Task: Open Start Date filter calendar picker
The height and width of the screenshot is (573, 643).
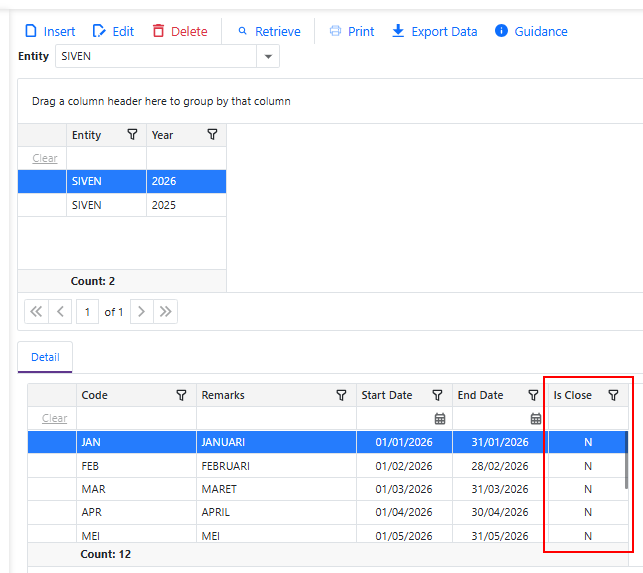Action: click(x=440, y=418)
